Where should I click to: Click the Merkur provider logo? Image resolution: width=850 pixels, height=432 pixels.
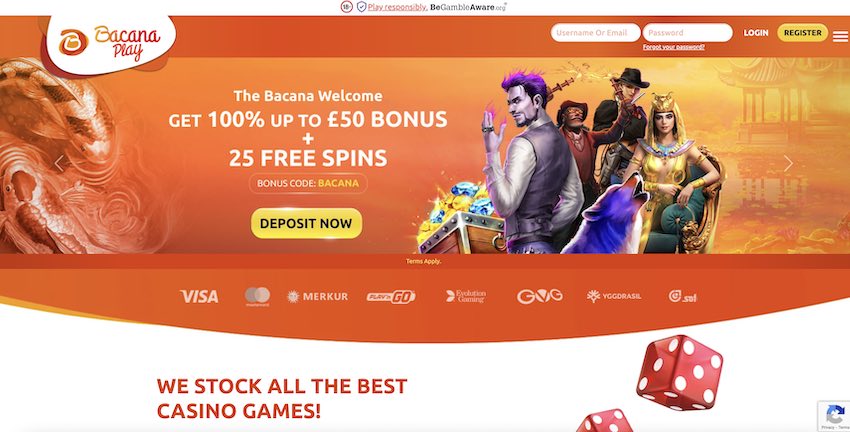point(317,296)
